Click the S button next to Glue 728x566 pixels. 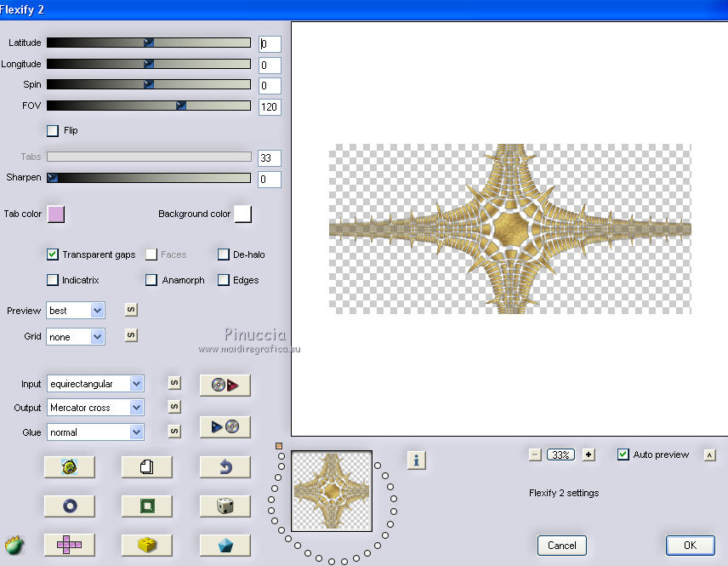click(x=174, y=432)
